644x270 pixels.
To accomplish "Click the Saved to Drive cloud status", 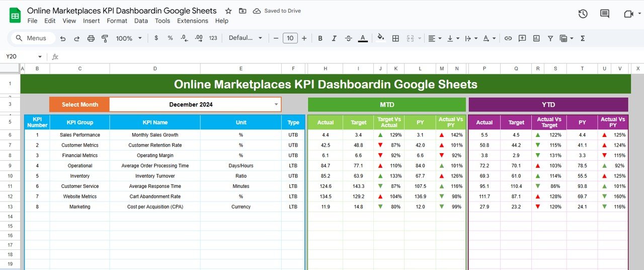I will (x=277, y=11).
